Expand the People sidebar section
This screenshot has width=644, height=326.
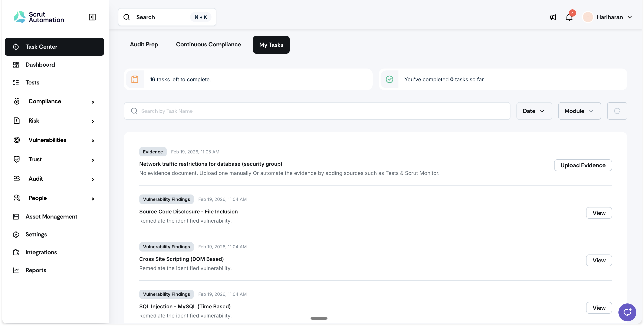93,199
